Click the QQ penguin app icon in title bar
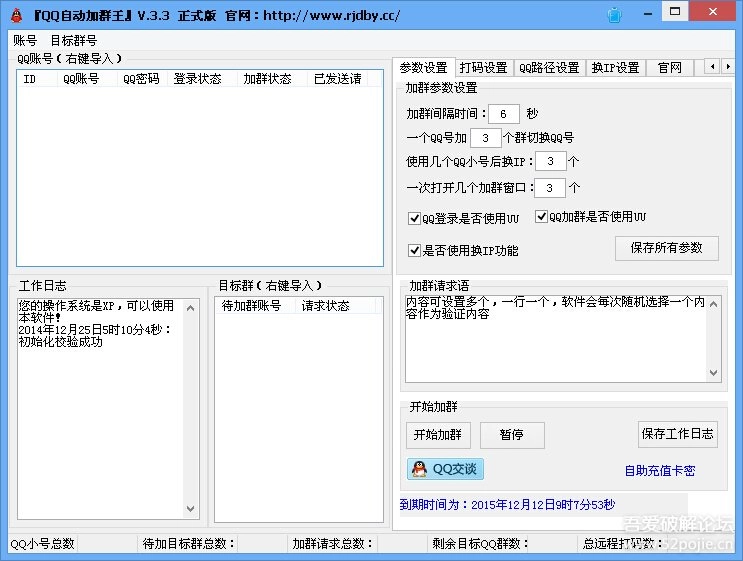The height and width of the screenshot is (561, 743). coord(17,15)
